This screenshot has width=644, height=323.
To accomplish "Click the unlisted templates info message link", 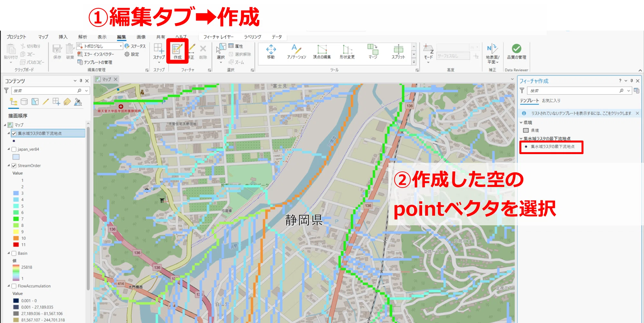I will tap(581, 113).
